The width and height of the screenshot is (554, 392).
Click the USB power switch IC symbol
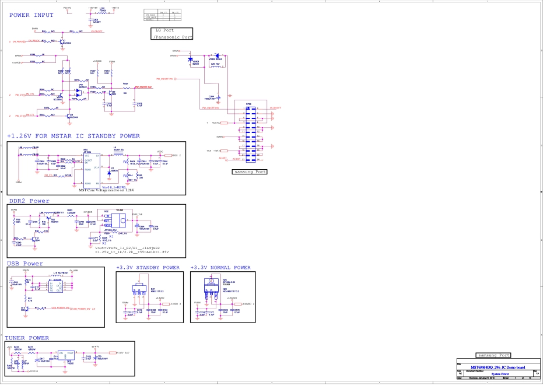pyautogui.click(x=59, y=286)
